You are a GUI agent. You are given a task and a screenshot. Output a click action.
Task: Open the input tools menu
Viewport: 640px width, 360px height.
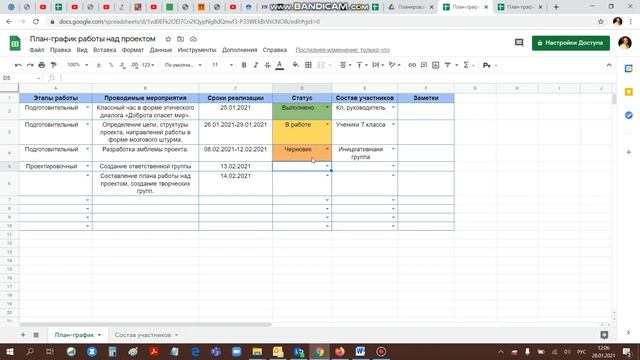point(487,65)
